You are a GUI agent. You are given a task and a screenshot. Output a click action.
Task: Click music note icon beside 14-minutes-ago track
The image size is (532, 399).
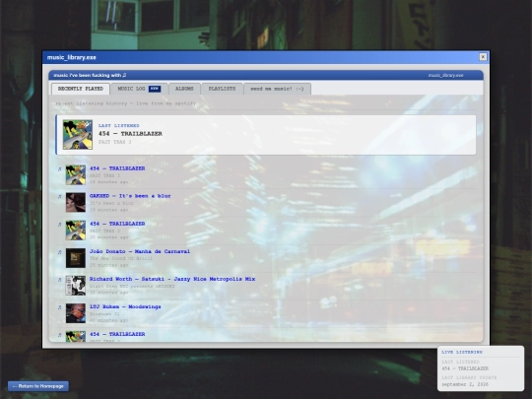[60, 169]
